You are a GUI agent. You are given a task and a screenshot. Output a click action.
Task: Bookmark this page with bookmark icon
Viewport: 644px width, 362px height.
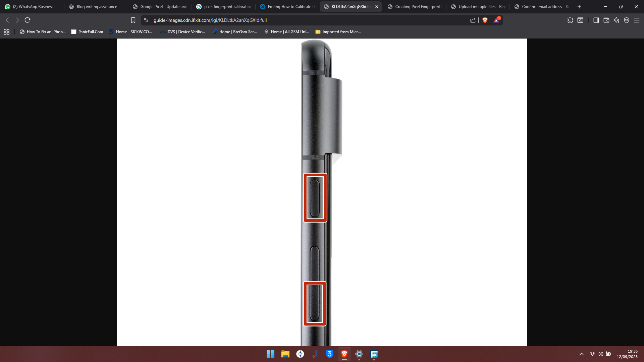click(x=133, y=20)
